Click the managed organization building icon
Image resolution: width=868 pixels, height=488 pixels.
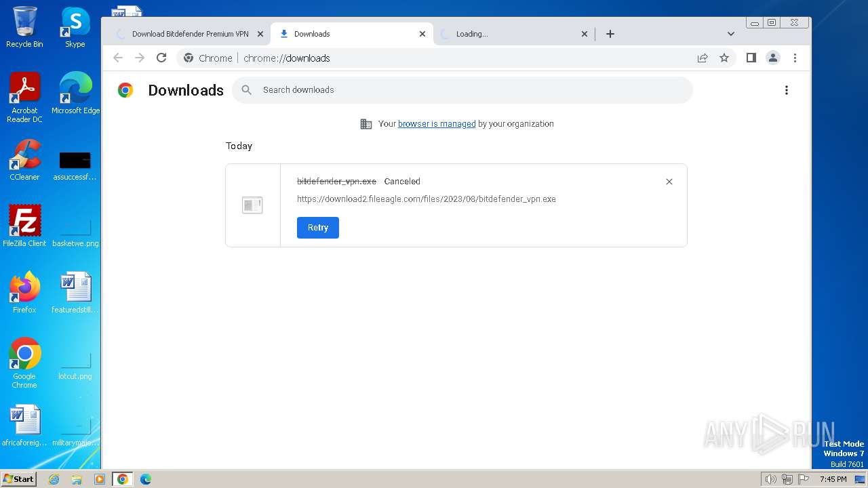pos(366,124)
